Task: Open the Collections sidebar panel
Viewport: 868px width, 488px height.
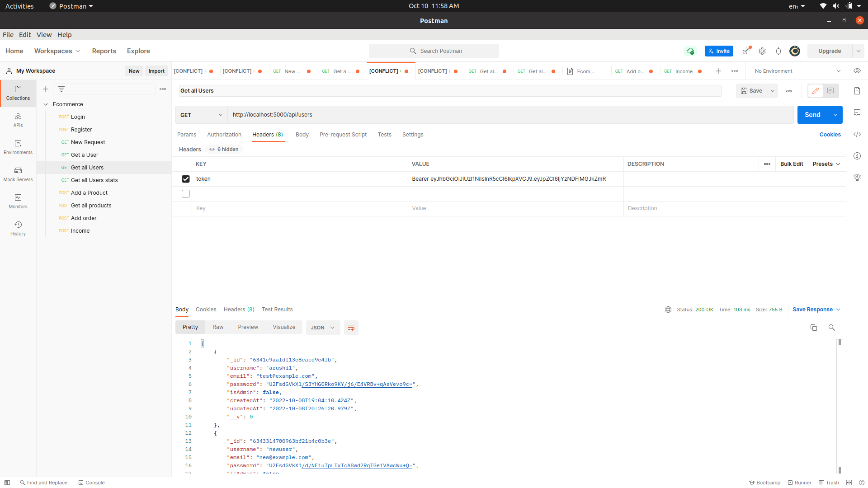Action: [18, 93]
